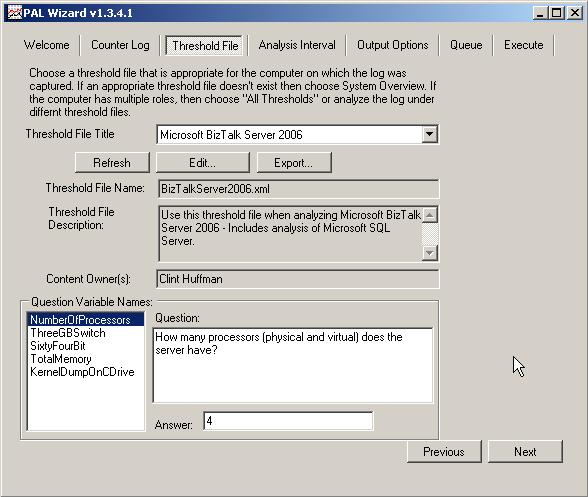Switch to the Welcome tab
The height and width of the screenshot is (497, 588).
point(46,45)
